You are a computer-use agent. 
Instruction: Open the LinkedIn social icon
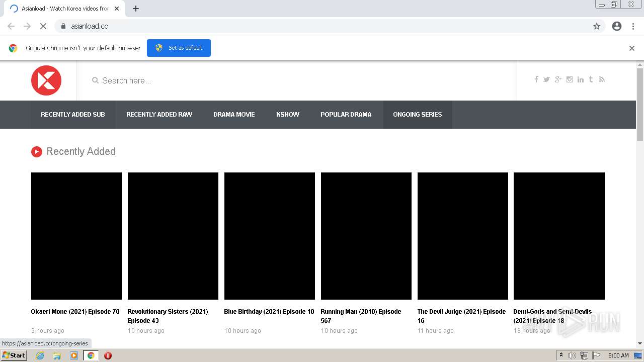tap(581, 79)
